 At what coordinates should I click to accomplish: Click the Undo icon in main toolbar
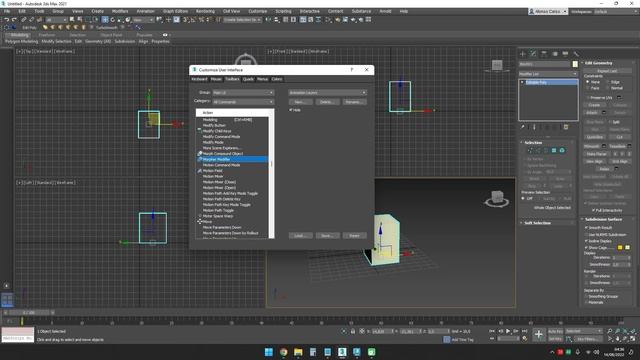tap(7, 20)
